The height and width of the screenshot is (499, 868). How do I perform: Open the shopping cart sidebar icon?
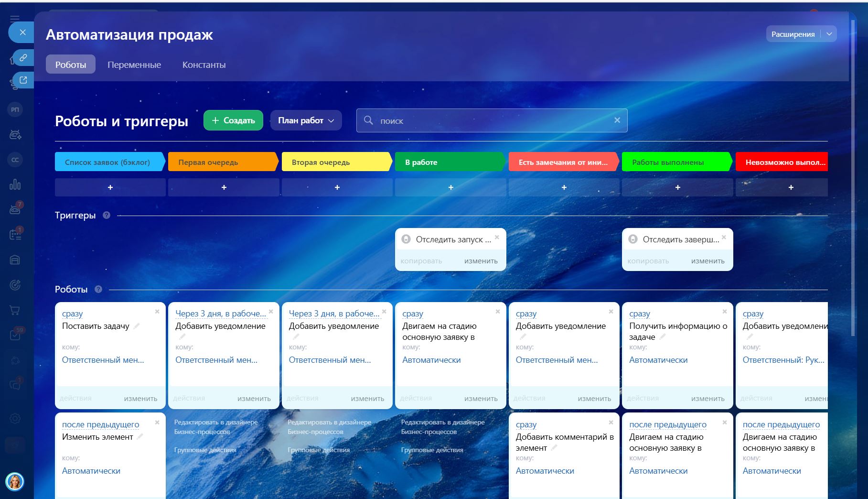pyautogui.click(x=15, y=310)
